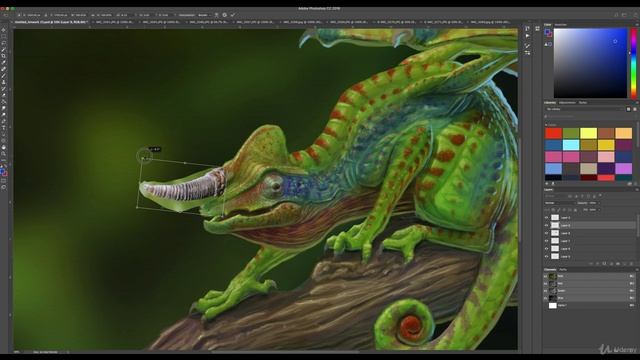
Task: Pick a color in the Color panel field
Action: [590, 63]
